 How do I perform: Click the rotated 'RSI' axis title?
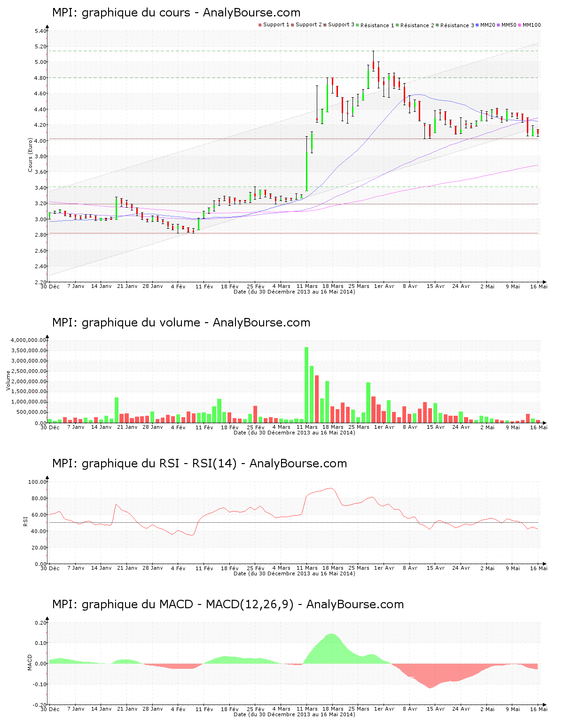pos(25,521)
